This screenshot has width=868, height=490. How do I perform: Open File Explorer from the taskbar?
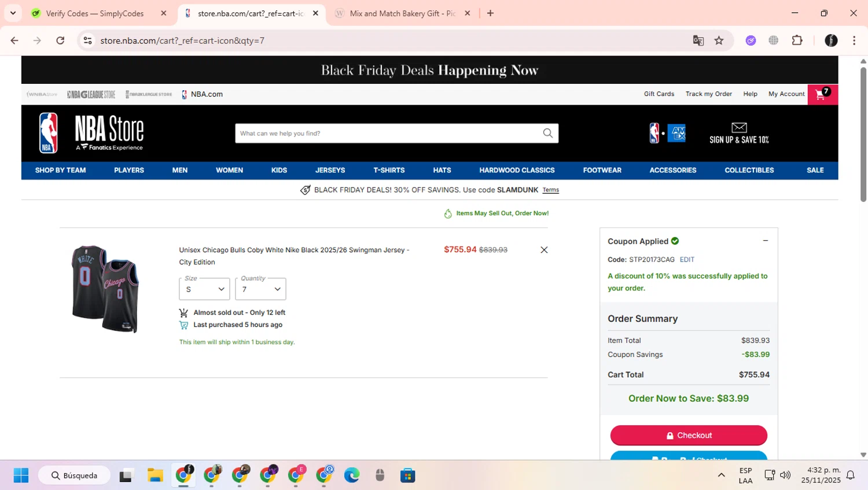click(155, 476)
